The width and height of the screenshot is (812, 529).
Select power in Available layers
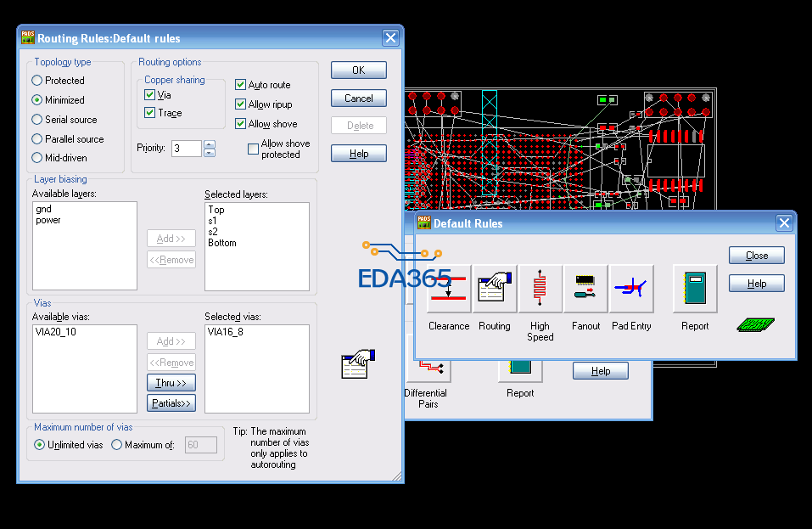point(48,220)
